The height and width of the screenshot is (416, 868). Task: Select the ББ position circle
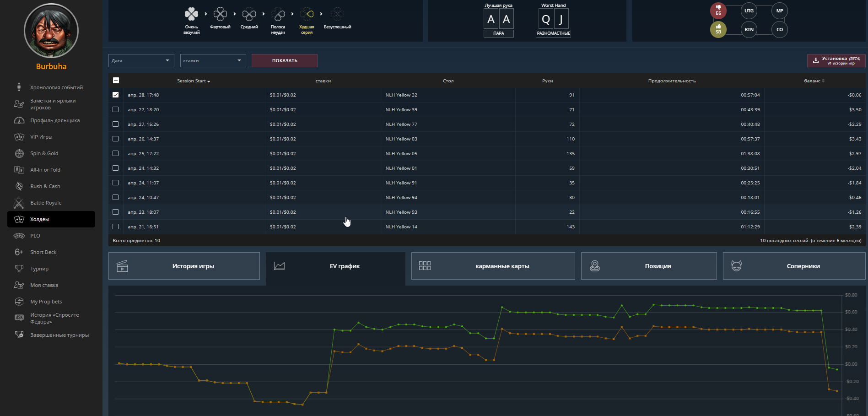click(x=718, y=11)
